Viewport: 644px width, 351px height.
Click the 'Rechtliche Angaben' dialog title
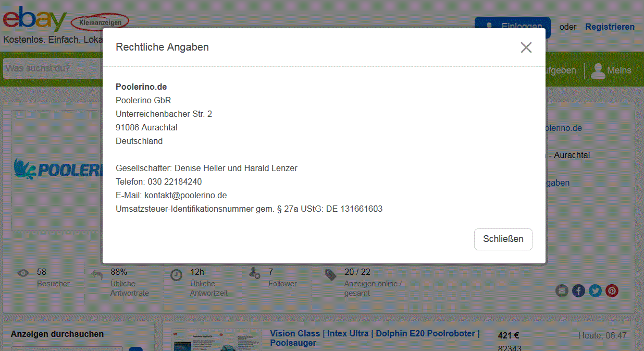[x=162, y=47]
